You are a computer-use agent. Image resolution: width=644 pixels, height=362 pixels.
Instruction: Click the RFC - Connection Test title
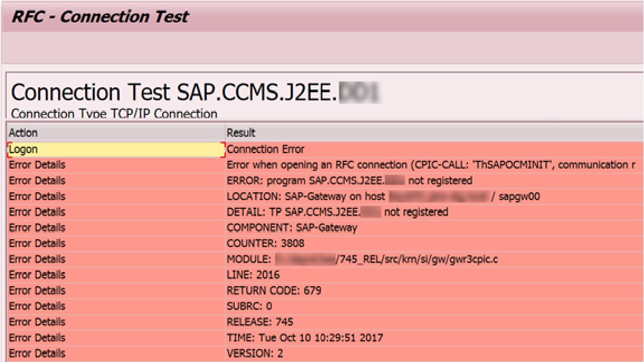[x=100, y=17]
